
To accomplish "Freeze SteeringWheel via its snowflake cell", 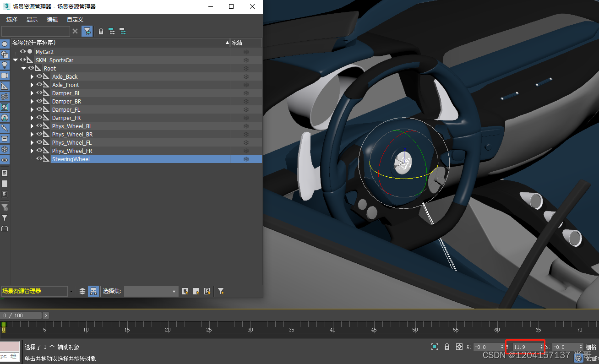I will pyautogui.click(x=246, y=159).
